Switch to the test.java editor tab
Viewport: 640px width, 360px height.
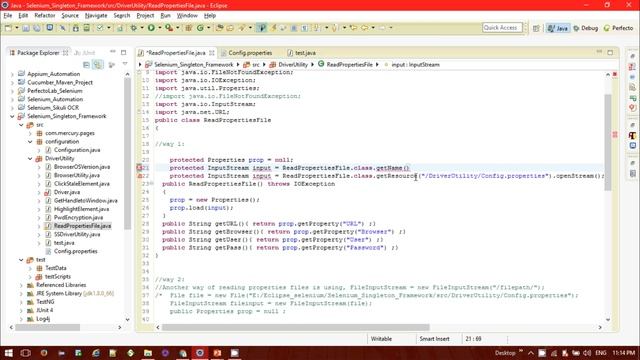(x=301, y=53)
